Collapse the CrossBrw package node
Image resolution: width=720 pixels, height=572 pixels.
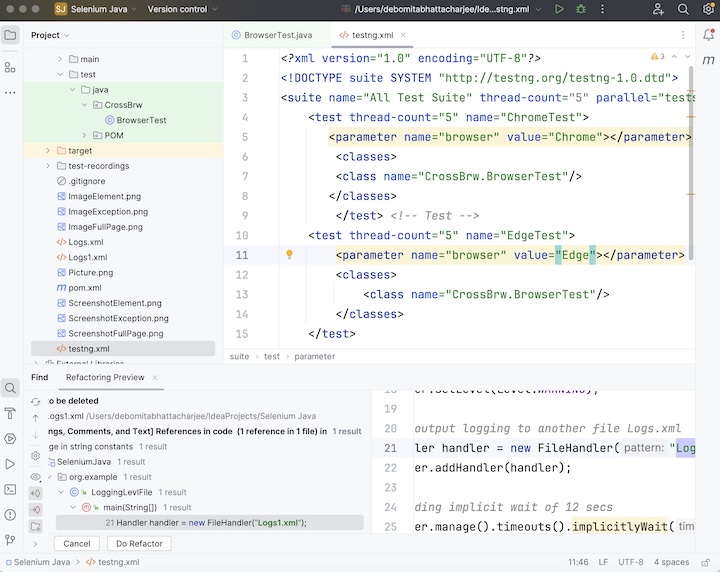85,105
